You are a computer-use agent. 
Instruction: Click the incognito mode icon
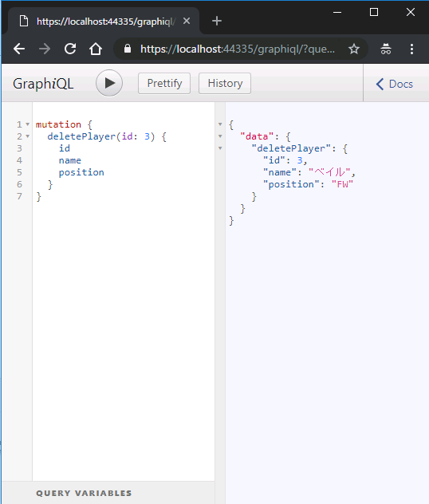[x=386, y=49]
